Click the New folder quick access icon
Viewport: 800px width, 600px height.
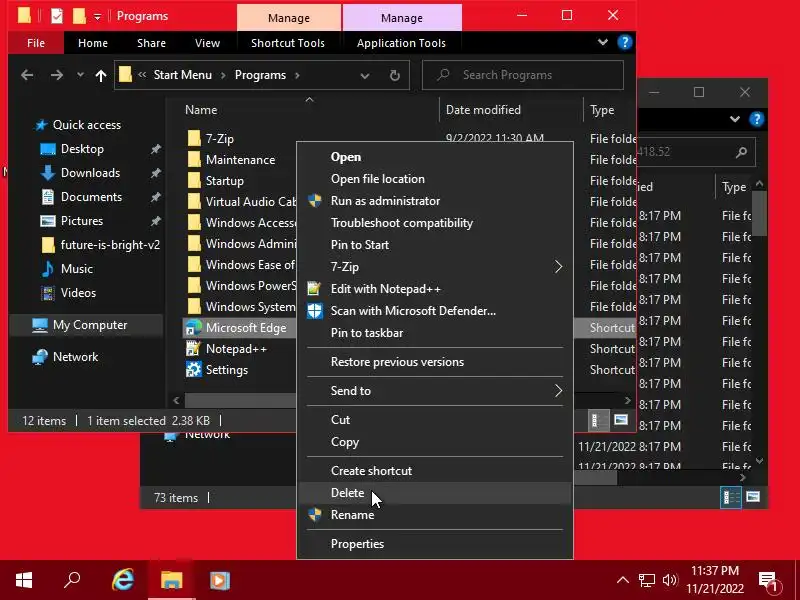(79, 16)
